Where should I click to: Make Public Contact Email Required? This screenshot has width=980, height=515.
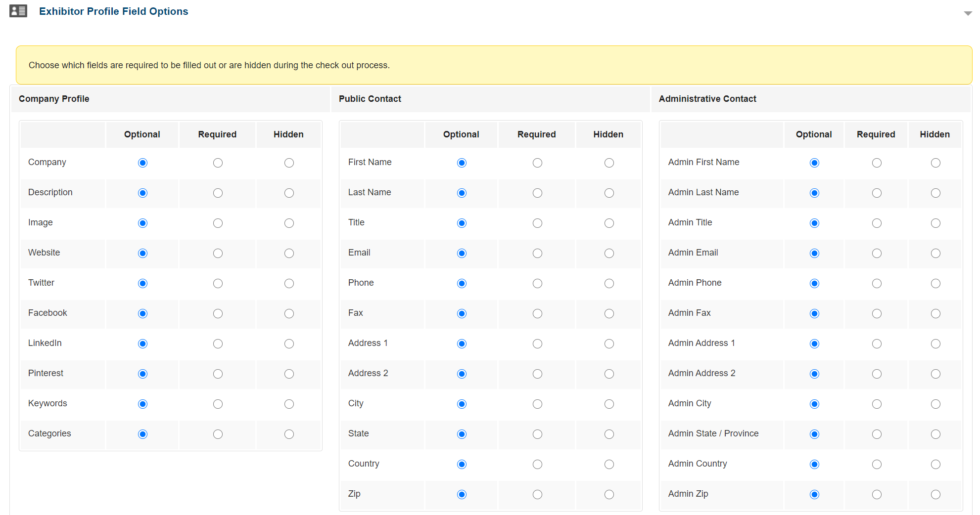tap(537, 254)
